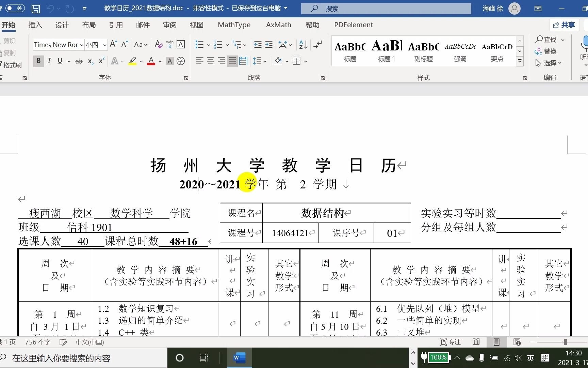
Task: Open font color dropdown arrow
Action: [x=160, y=61]
